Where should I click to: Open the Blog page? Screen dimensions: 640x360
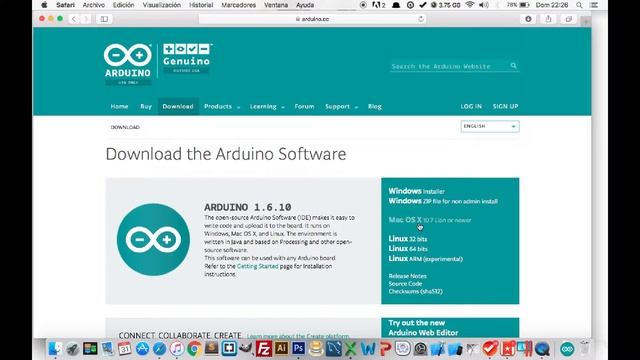point(374,107)
